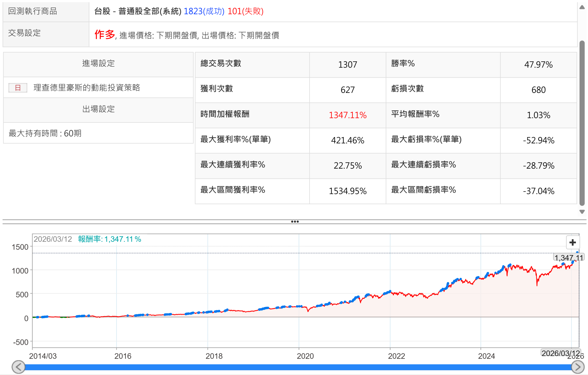Click the red 1347.11% 時間加權報酬 value
This screenshot has height=375, width=588.
point(348,115)
